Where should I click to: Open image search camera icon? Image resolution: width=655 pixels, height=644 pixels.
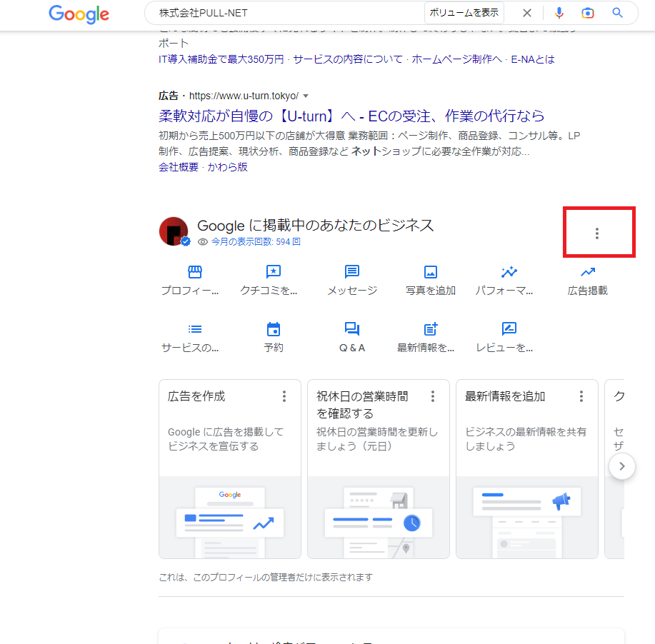point(588,13)
